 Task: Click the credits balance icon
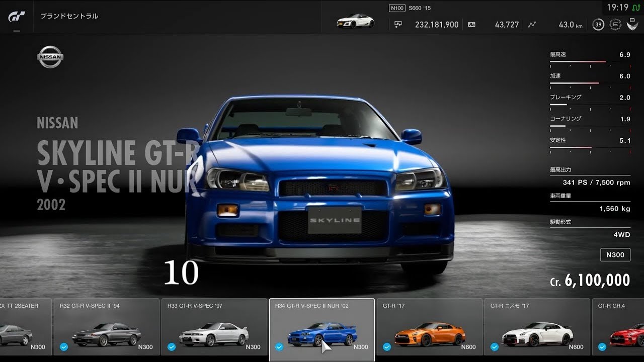tap(398, 24)
